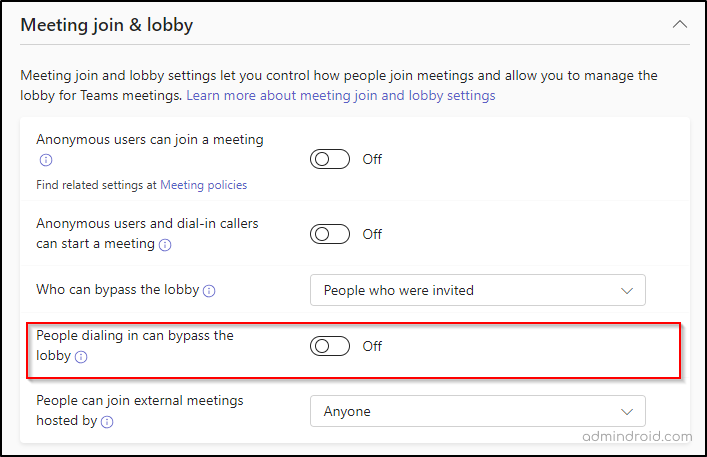Click the Meeting join & lobby heading

coord(106,25)
